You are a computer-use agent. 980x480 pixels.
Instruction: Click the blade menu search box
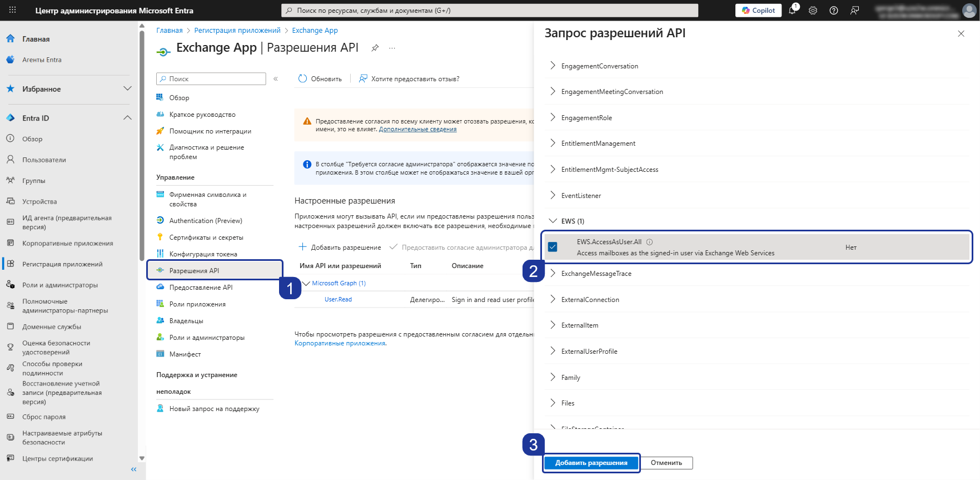pyautogui.click(x=211, y=79)
